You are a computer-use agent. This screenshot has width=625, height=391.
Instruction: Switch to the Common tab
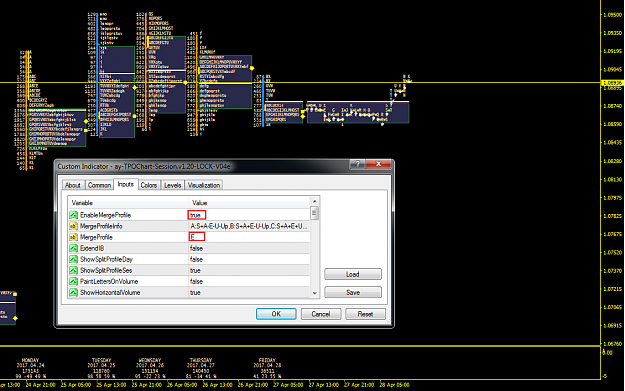(x=99, y=185)
